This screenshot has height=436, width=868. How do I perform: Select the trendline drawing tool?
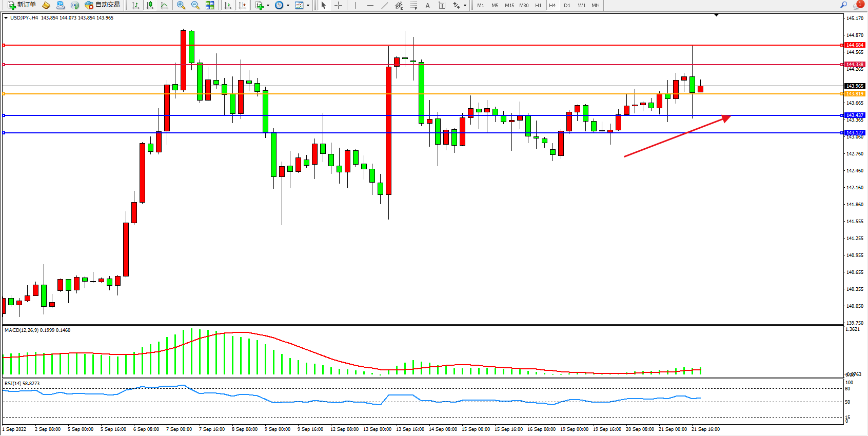coord(384,5)
